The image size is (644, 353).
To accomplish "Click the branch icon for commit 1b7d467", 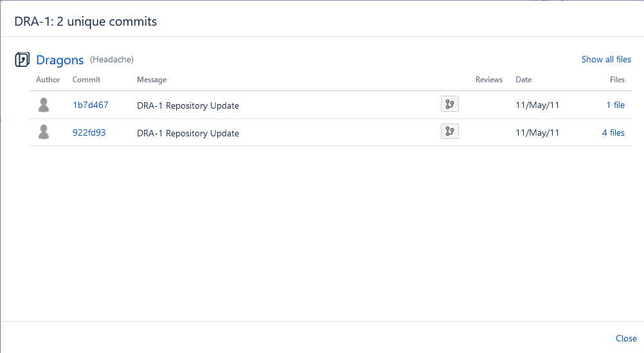I will click(449, 104).
